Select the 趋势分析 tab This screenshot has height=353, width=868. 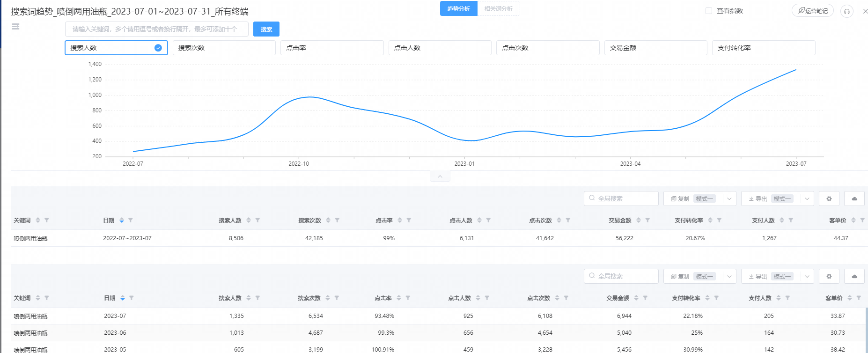458,9
